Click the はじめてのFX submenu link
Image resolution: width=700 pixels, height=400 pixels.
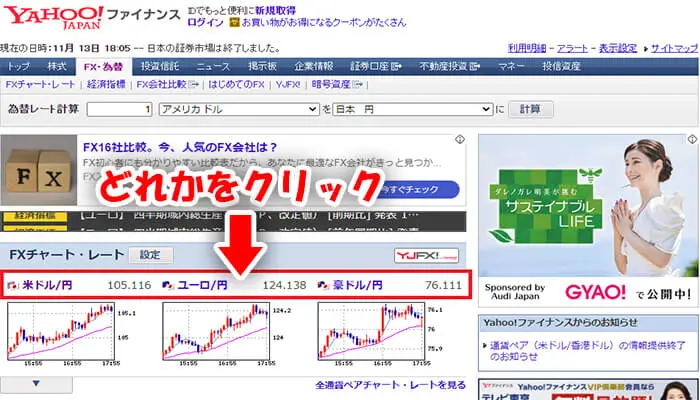[x=237, y=84]
